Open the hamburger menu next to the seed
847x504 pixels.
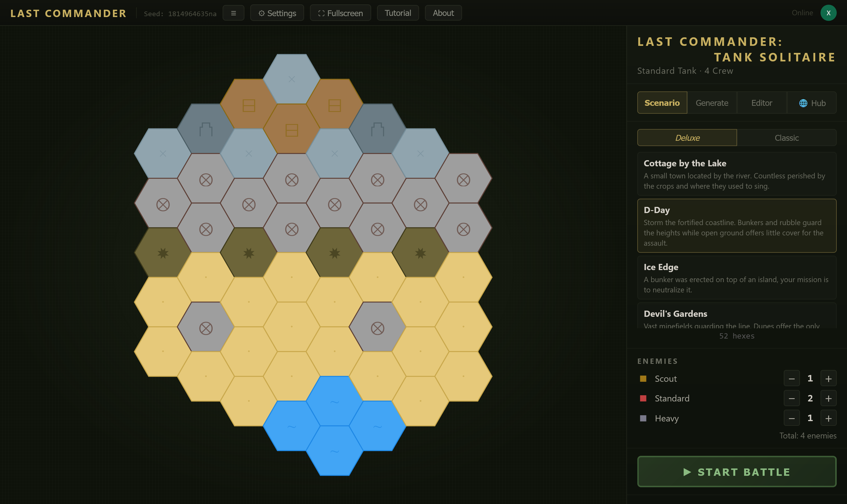pyautogui.click(x=233, y=13)
